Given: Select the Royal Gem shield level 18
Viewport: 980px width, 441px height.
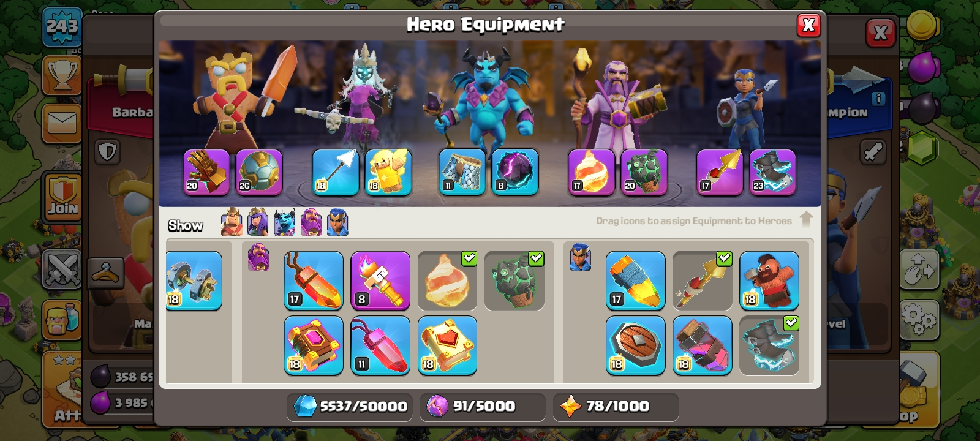Looking at the screenshot, I should pyautogui.click(x=636, y=345).
